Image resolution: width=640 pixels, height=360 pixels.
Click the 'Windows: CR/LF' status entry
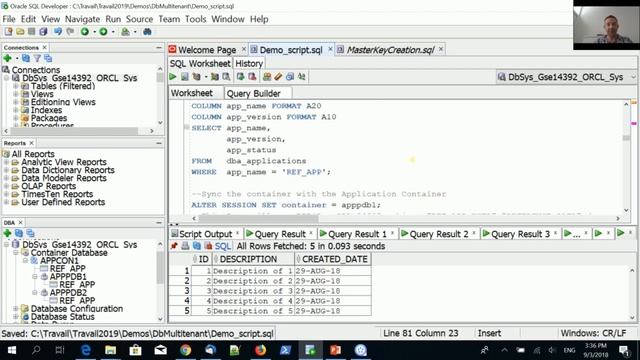pyautogui.click(x=593, y=333)
